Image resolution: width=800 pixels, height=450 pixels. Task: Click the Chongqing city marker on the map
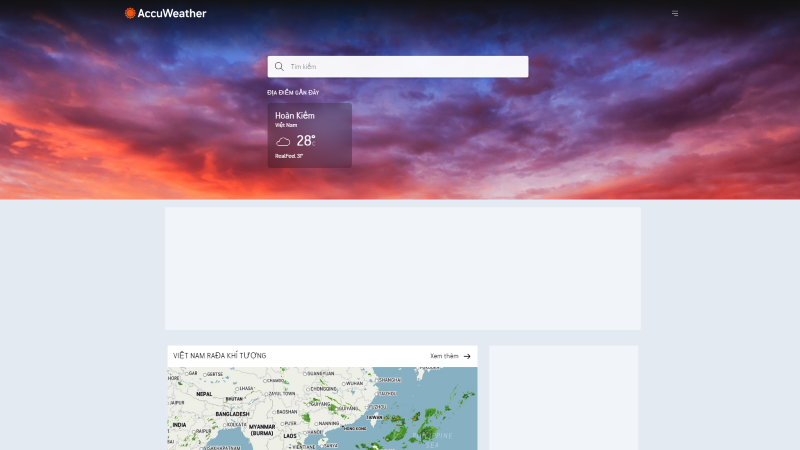click(308, 389)
